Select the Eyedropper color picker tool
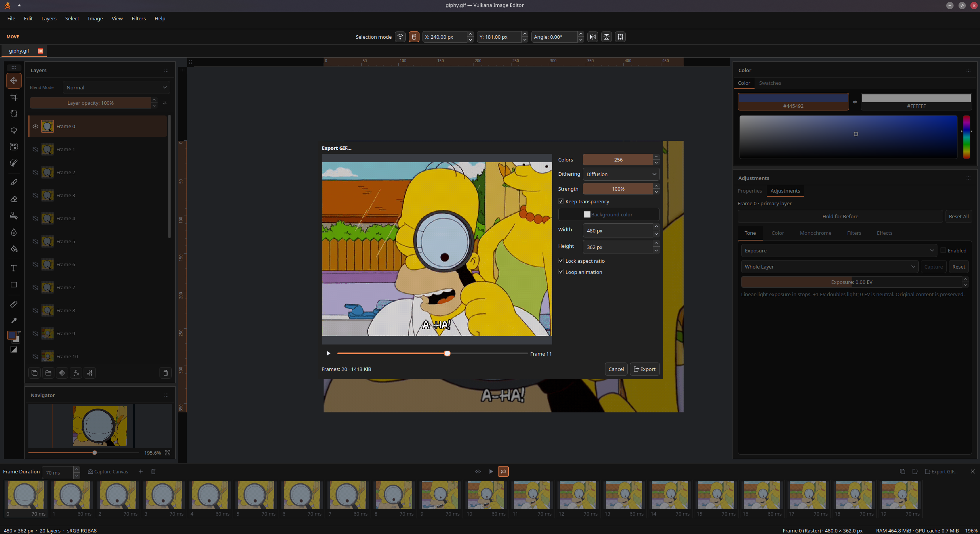This screenshot has width=980, height=534. point(14,321)
